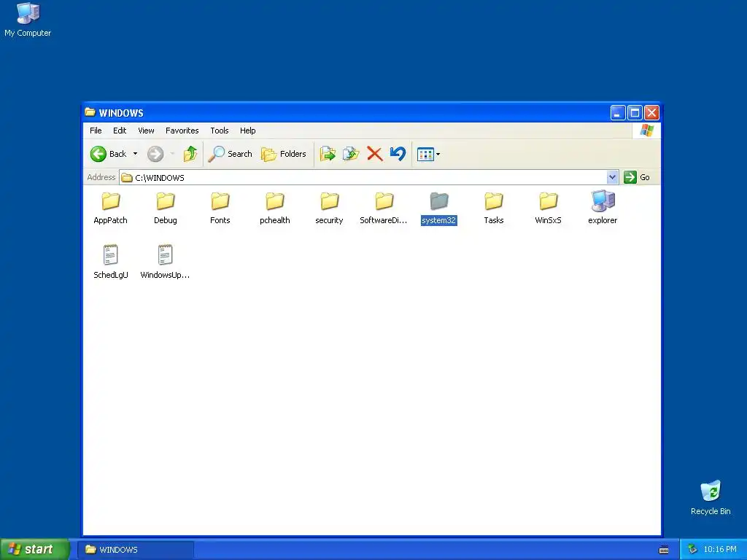Delete selection with red X icon
This screenshot has width=747, height=560.
[375, 154]
